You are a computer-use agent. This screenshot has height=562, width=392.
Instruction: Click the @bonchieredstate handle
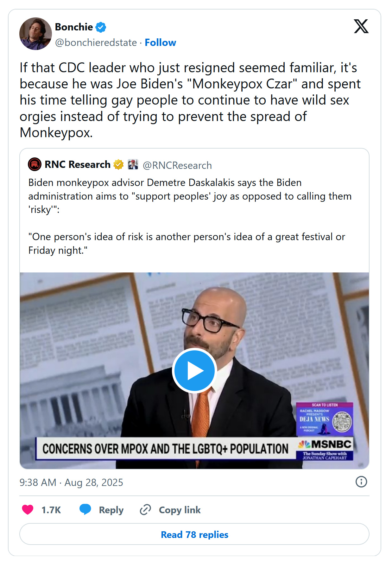pos(96,42)
